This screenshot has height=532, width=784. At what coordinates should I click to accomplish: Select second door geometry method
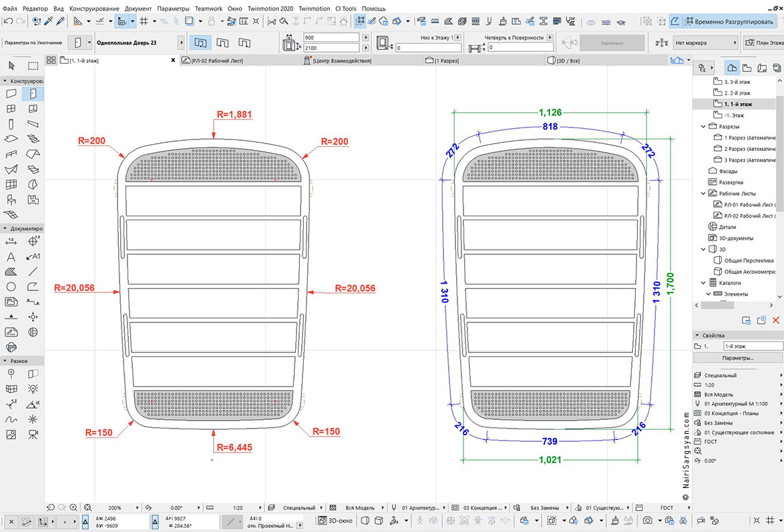coord(222,43)
